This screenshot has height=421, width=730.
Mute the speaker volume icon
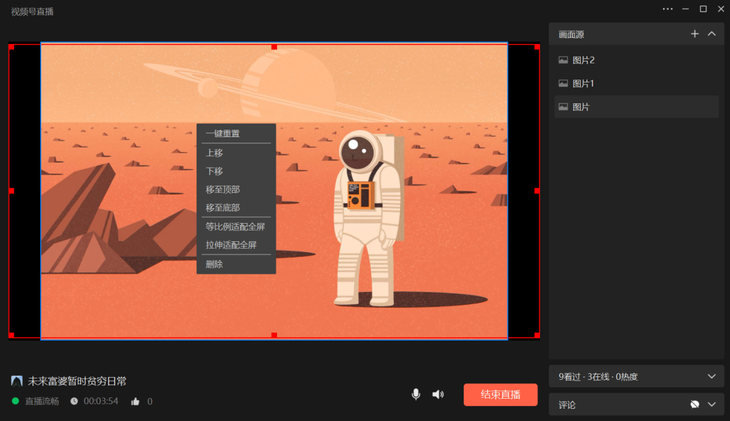(438, 394)
